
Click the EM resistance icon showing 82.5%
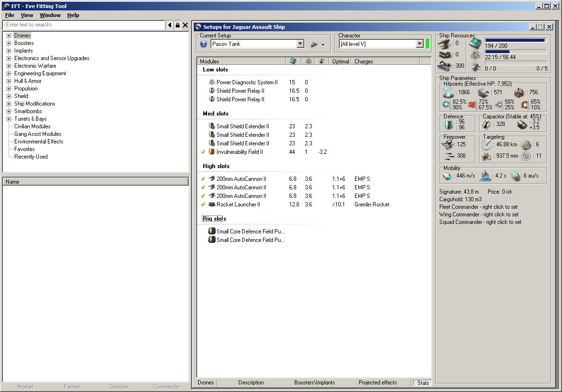click(446, 105)
